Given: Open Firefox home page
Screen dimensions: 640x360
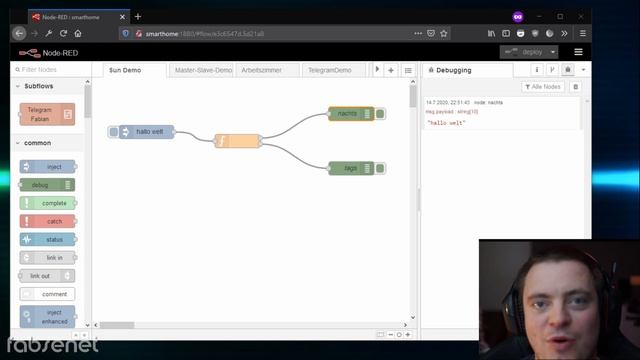Looking at the screenshot, I should tap(78, 33).
